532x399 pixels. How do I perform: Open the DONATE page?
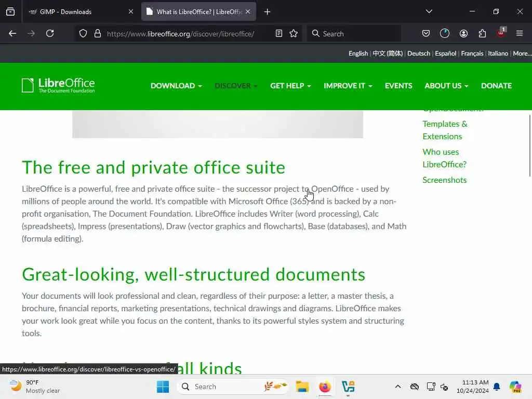click(496, 86)
